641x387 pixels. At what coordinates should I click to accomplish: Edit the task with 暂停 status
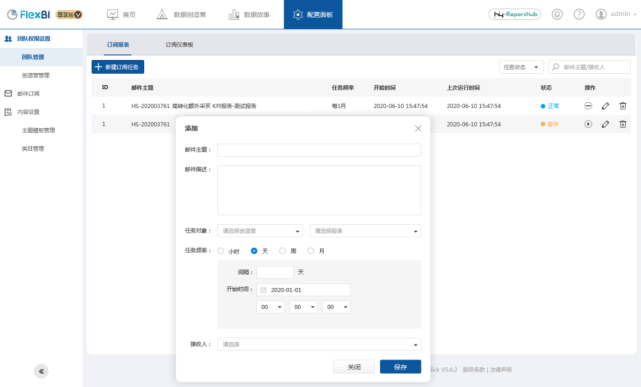(605, 124)
